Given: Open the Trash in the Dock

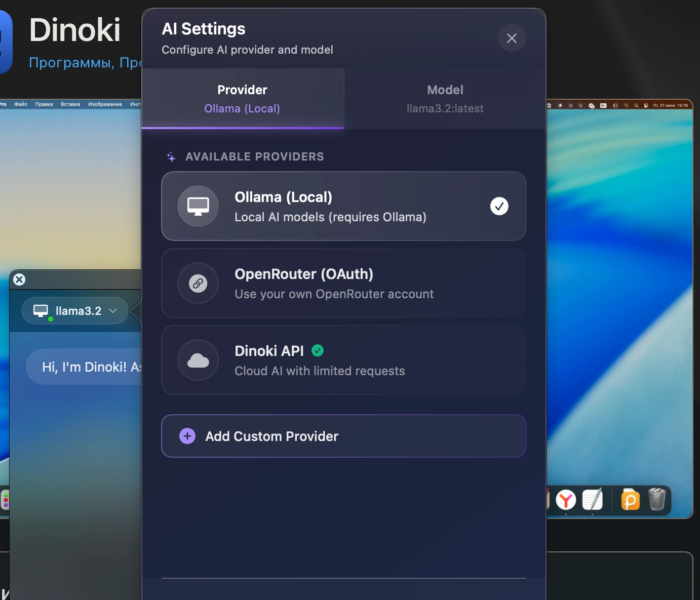Looking at the screenshot, I should pos(657,500).
